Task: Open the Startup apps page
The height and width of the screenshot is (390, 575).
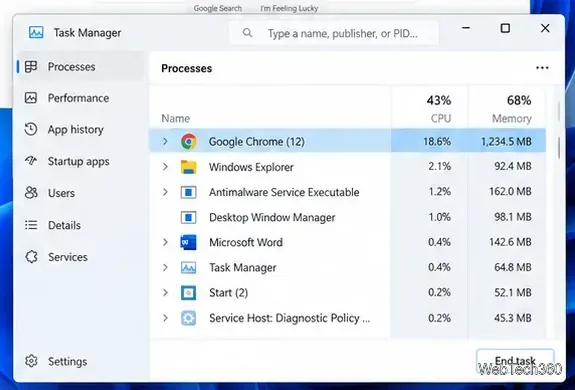Action: [x=81, y=161]
